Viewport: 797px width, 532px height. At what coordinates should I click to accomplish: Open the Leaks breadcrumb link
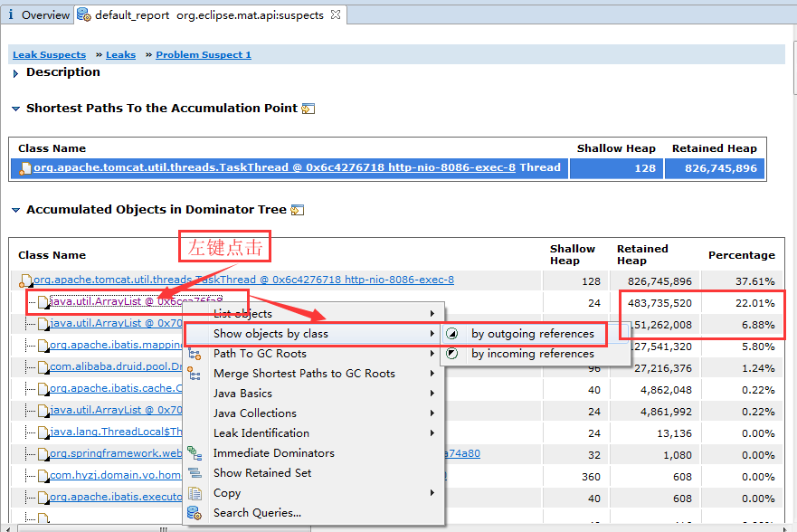tap(120, 55)
